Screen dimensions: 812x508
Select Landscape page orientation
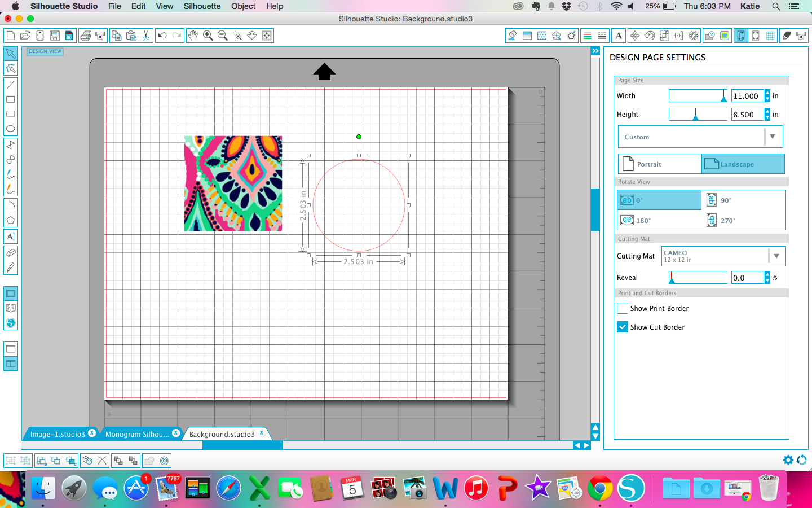pyautogui.click(x=743, y=164)
